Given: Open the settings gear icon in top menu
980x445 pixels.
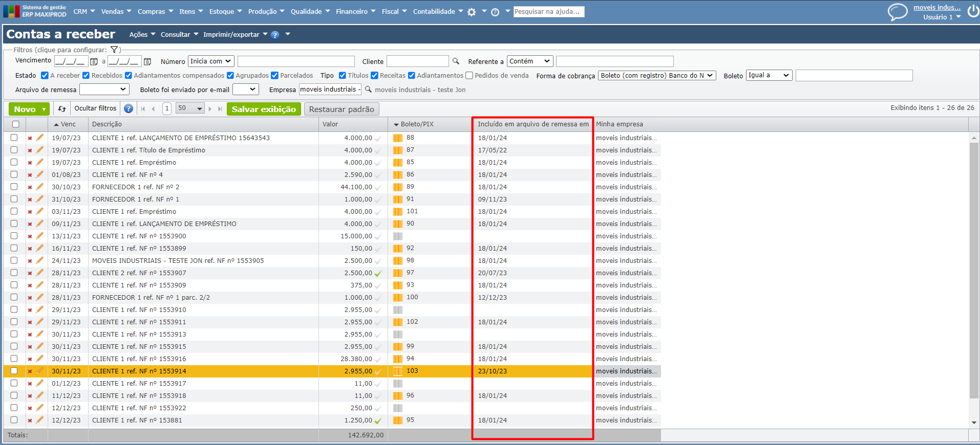Looking at the screenshot, I should [x=472, y=12].
